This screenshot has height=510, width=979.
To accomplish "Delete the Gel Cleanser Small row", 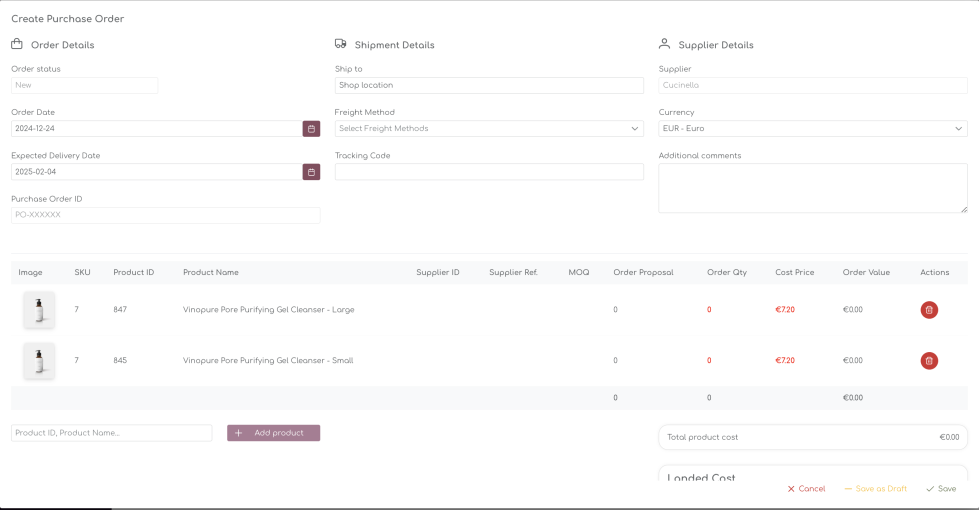I will click(929, 360).
